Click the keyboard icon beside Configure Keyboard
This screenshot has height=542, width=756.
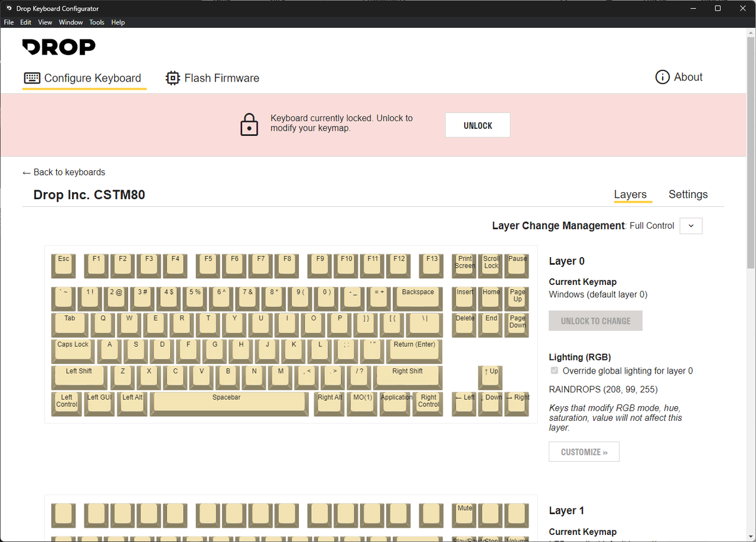pyautogui.click(x=32, y=78)
